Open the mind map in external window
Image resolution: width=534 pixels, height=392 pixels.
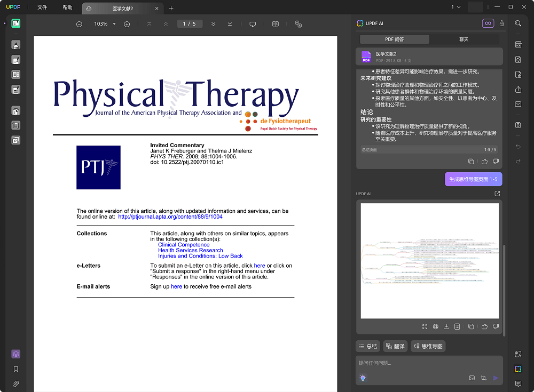pyautogui.click(x=497, y=194)
